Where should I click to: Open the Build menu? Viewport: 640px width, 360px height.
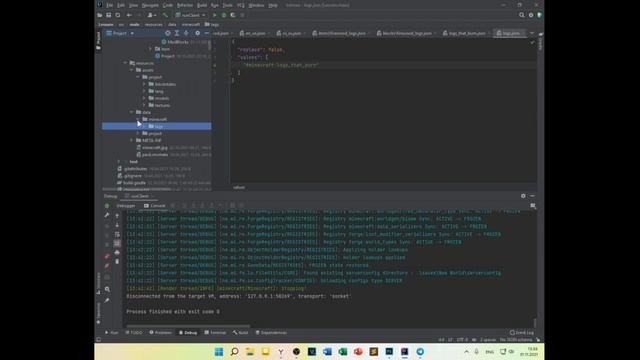pyautogui.click(x=202, y=5)
